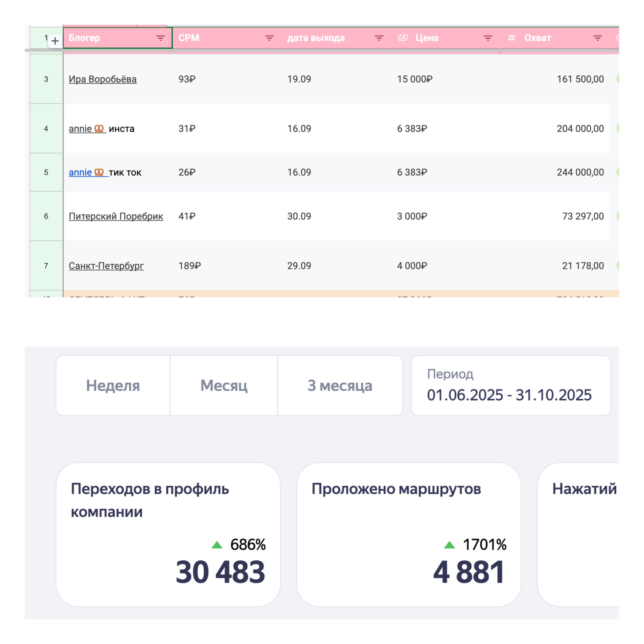Switch to 3 месяца period tab
The height and width of the screenshot is (644, 644).
(x=340, y=385)
